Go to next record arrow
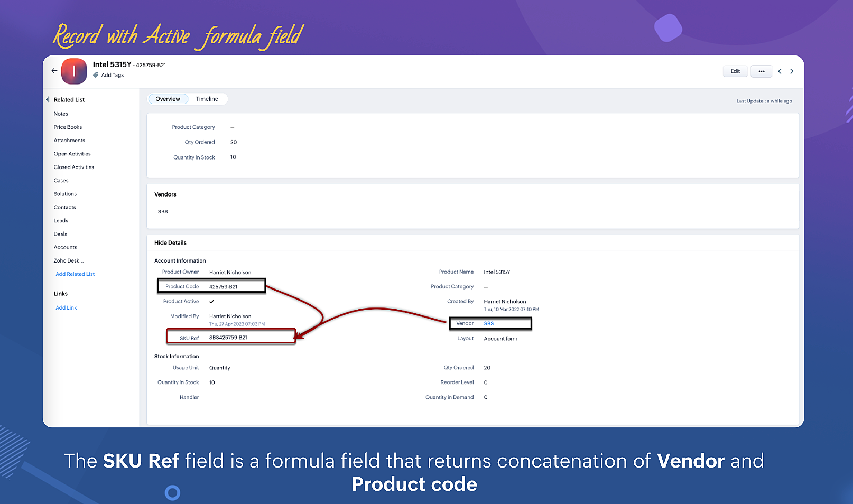 pos(792,71)
